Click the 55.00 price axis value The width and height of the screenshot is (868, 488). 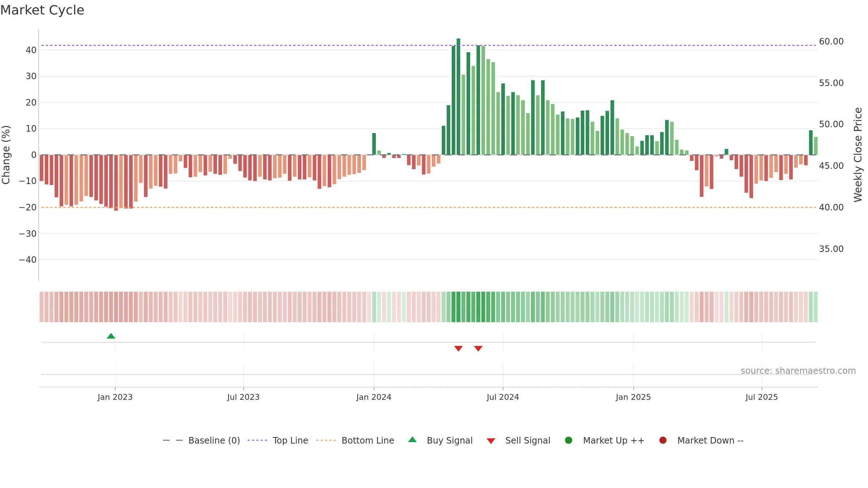coord(831,83)
